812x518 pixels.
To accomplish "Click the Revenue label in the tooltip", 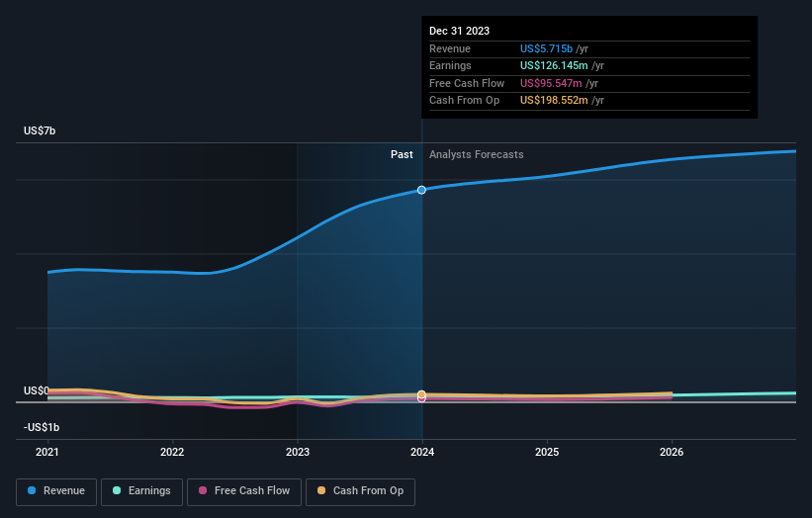I will [450, 48].
